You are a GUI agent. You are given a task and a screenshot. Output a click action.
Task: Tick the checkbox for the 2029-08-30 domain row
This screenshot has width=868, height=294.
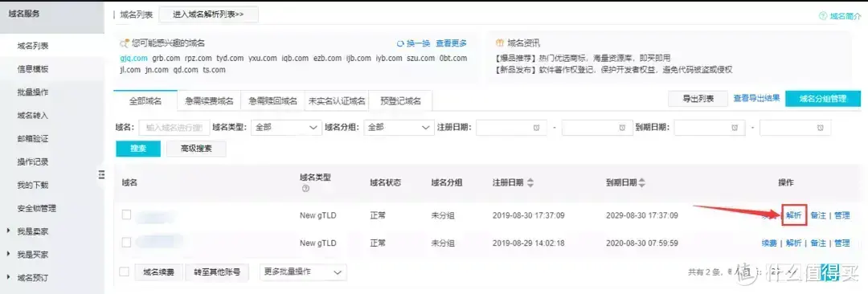(x=126, y=214)
